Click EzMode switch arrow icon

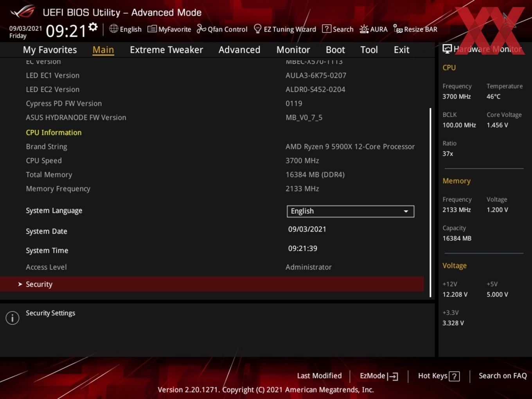tap(393, 376)
